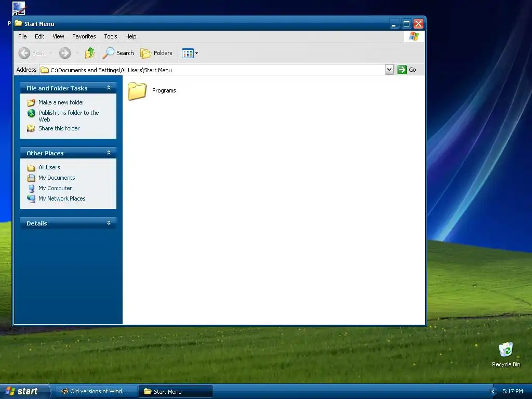Click Share this folder link
This screenshot has width=532, height=399.
pyautogui.click(x=59, y=128)
